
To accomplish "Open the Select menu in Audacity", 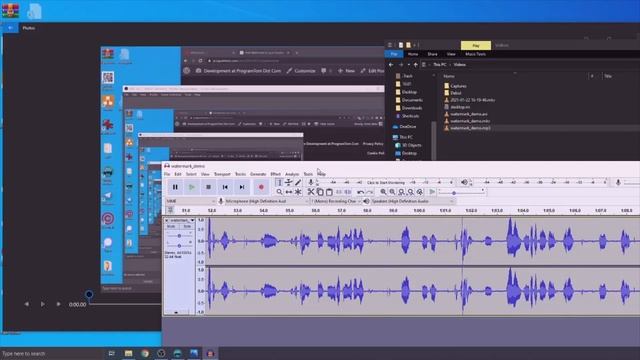I will tap(191, 174).
